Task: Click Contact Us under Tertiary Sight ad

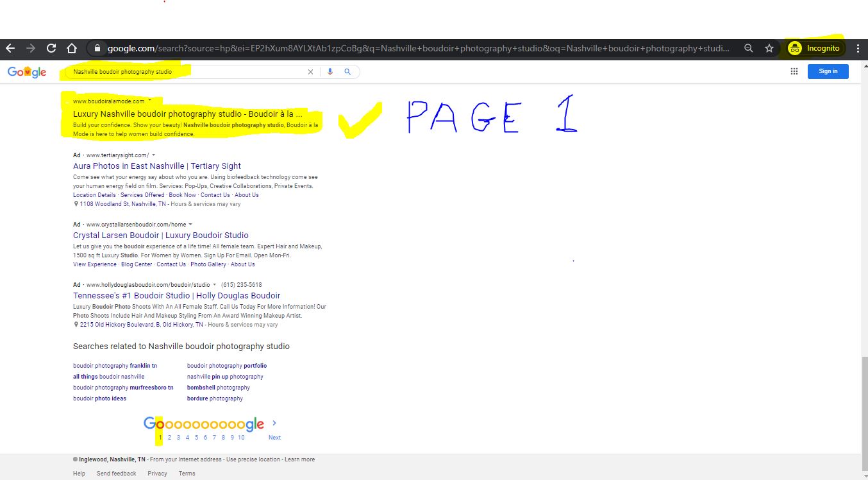Action: [x=215, y=195]
